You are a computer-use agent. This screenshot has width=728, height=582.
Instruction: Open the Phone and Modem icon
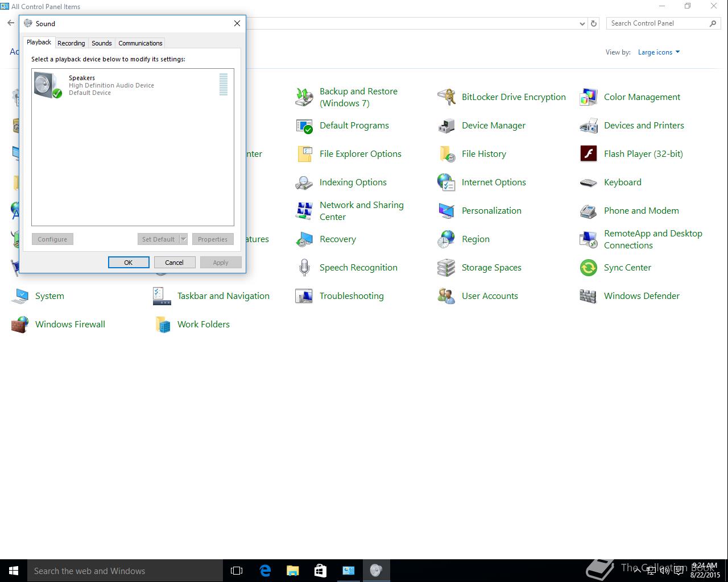pyautogui.click(x=589, y=211)
